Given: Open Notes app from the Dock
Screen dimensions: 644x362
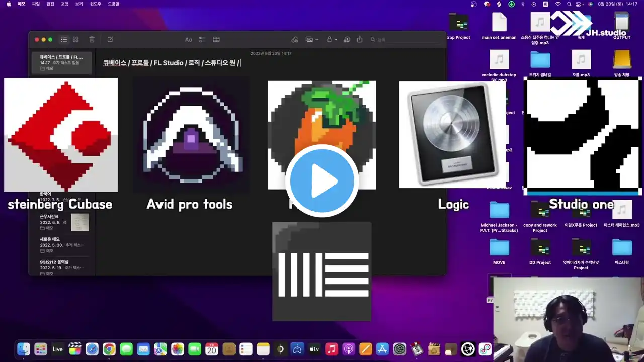Looking at the screenshot, I should click(x=263, y=349).
